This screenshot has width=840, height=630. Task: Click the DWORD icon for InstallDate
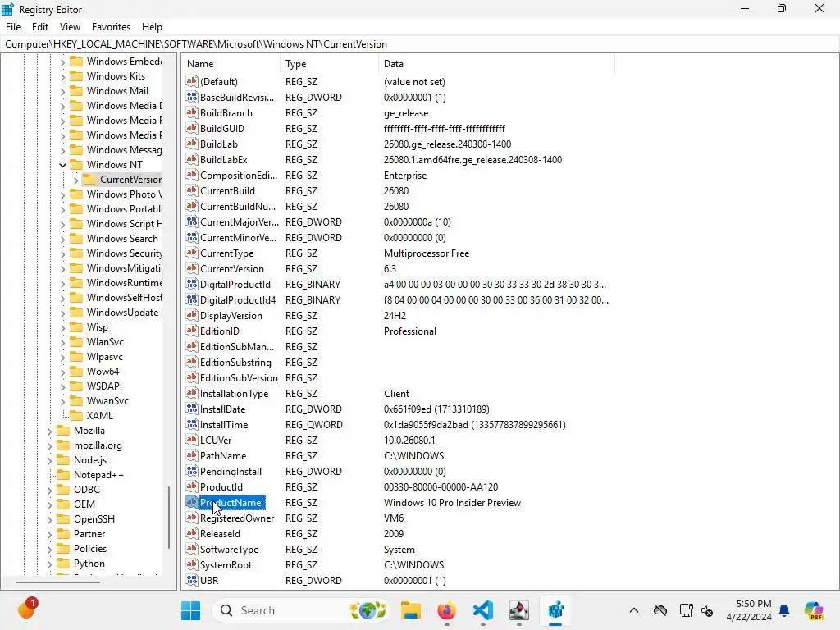tap(192, 409)
